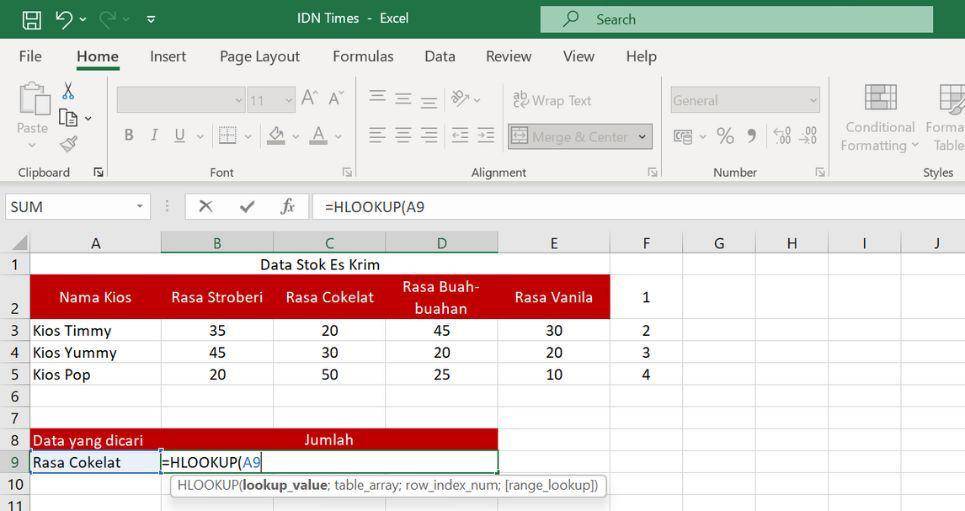Image resolution: width=965 pixels, height=511 pixels.
Task: Open the Clipboard dialog launcher
Action: [x=98, y=172]
